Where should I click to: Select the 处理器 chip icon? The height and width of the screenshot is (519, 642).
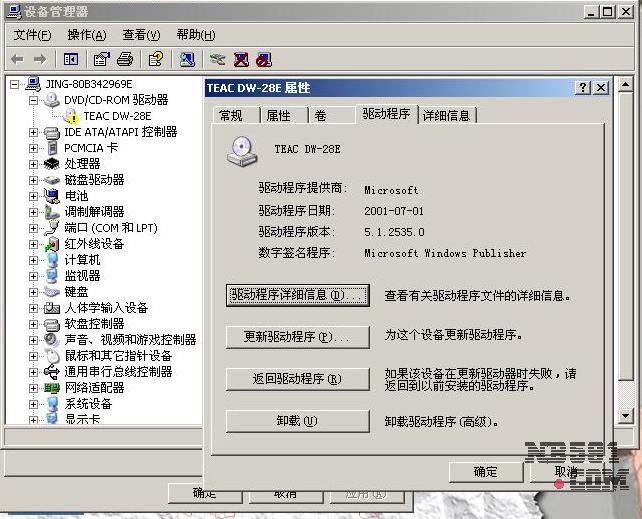pyautogui.click(x=52, y=164)
